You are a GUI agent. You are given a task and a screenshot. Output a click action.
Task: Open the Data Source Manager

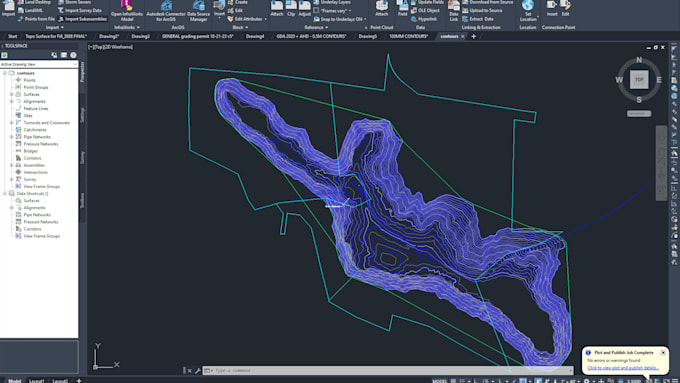[198, 11]
